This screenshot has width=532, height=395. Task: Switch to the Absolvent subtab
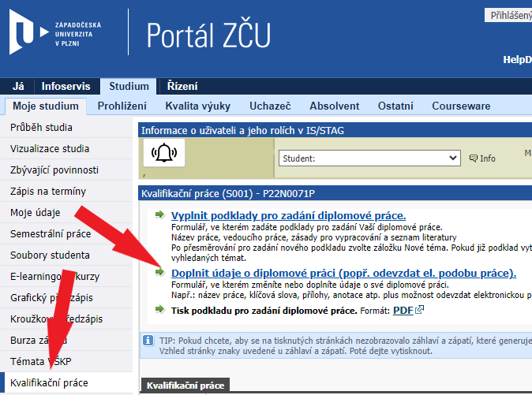[x=334, y=106]
